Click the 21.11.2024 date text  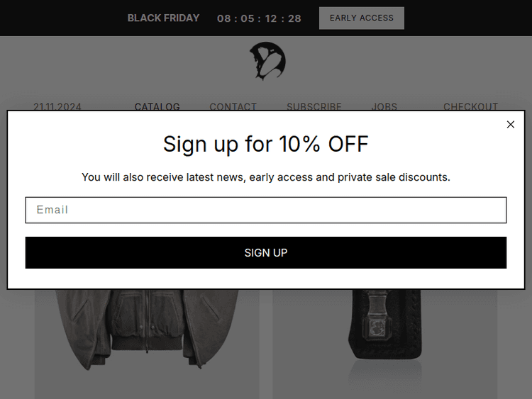tap(57, 106)
